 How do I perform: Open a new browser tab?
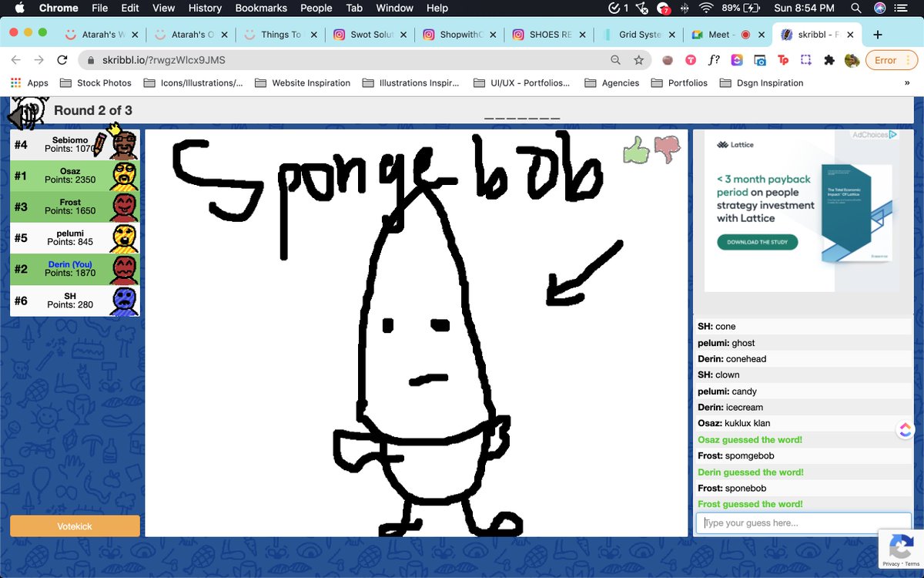click(878, 35)
